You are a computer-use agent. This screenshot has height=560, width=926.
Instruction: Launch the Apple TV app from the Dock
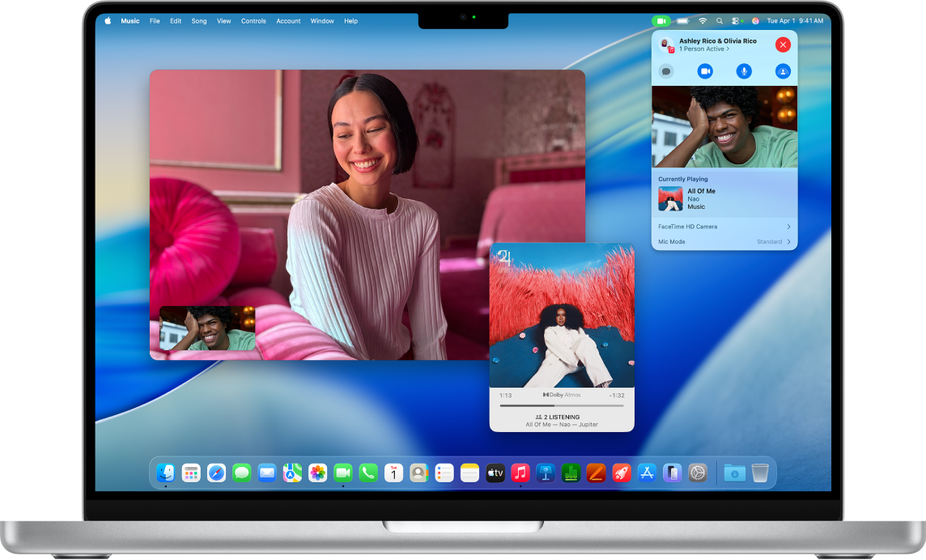pos(495,473)
